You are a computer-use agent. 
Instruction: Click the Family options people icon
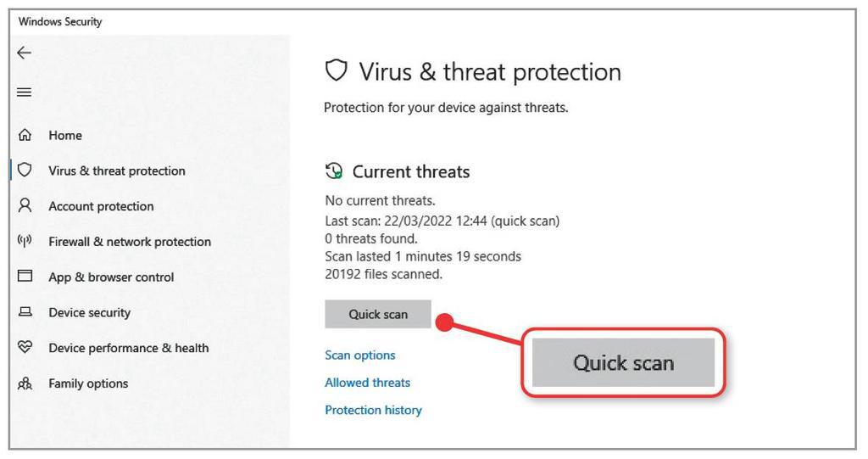[x=25, y=383]
